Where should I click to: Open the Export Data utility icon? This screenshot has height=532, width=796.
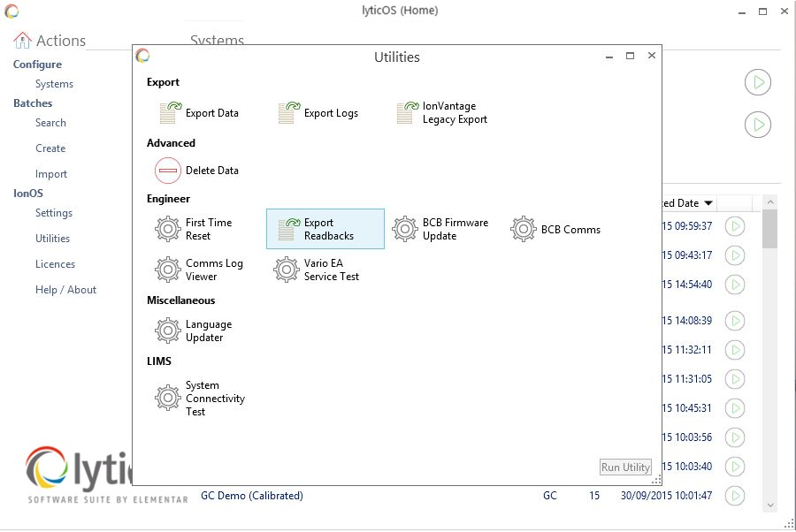tap(168, 113)
